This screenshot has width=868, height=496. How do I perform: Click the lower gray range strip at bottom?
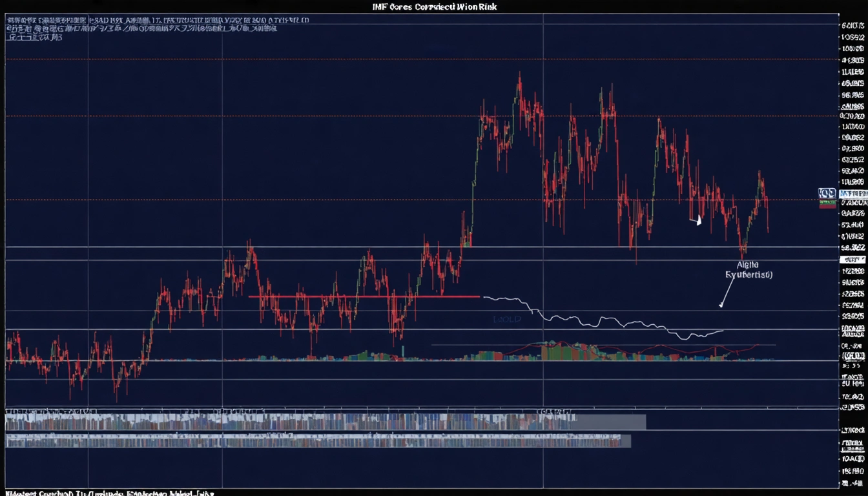pyautogui.click(x=316, y=441)
